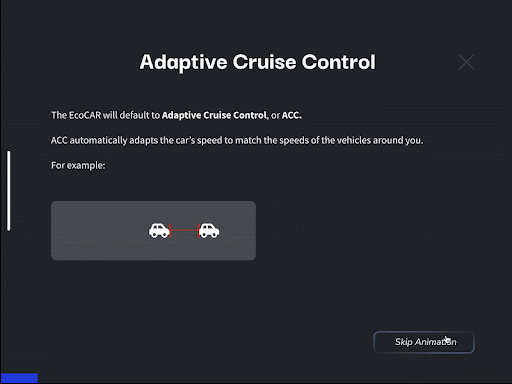Click the blue progress bar at bottom left

(19, 378)
